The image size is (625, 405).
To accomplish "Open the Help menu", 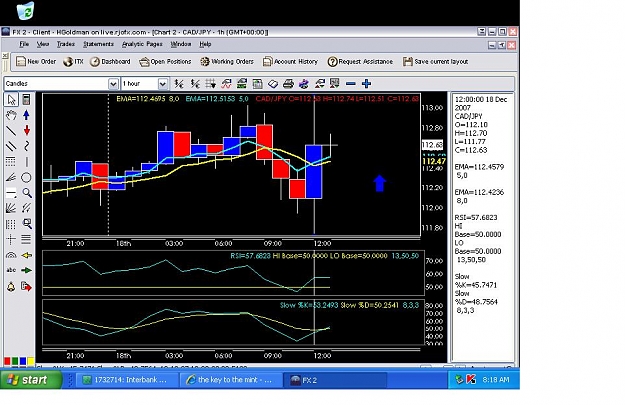I will click(205, 44).
